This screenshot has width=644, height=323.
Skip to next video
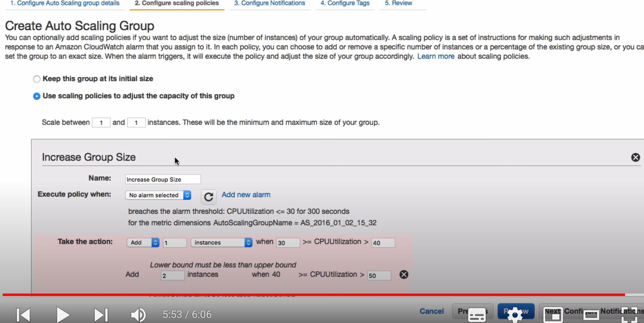101,315
